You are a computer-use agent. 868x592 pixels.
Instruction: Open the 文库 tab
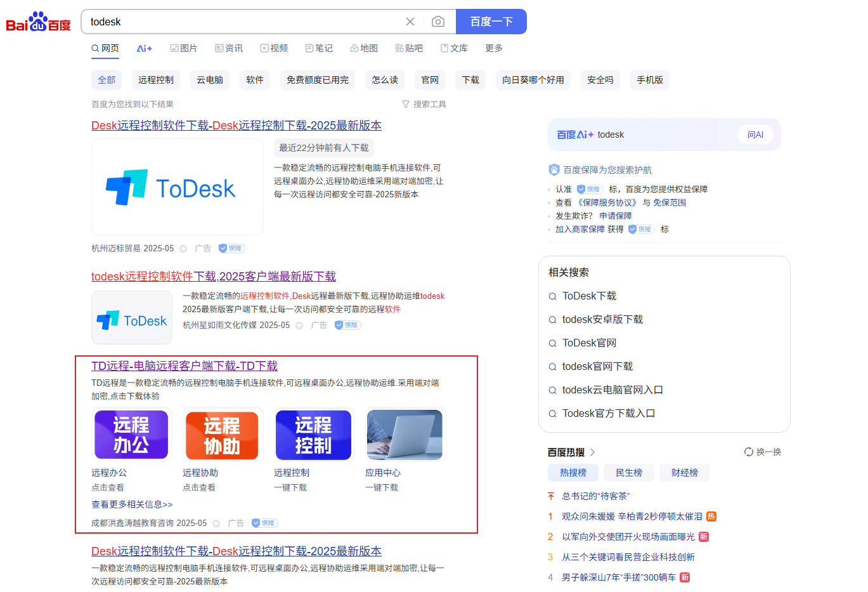(x=454, y=48)
